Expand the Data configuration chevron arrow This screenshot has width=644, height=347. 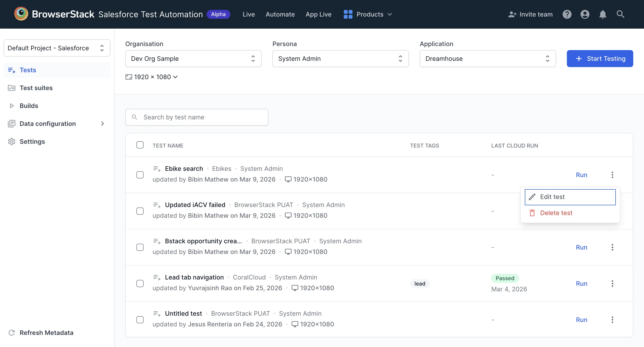tap(102, 123)
